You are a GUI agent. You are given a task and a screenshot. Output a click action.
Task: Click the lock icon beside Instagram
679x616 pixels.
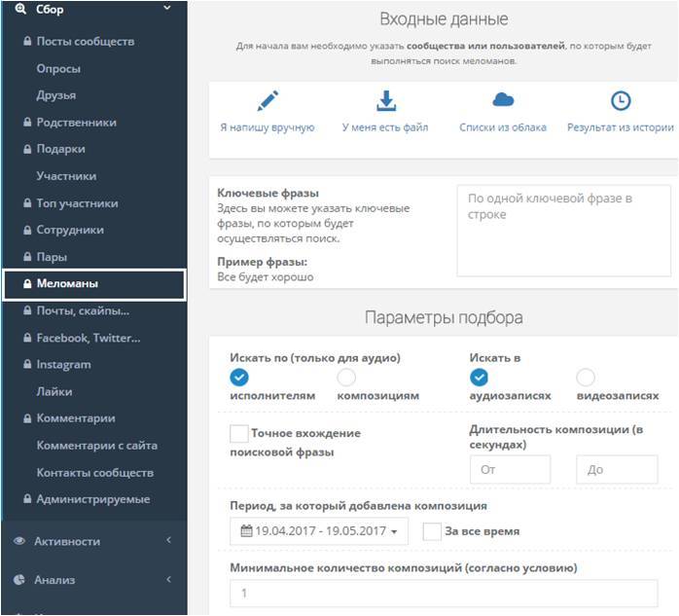click(27, 365)
